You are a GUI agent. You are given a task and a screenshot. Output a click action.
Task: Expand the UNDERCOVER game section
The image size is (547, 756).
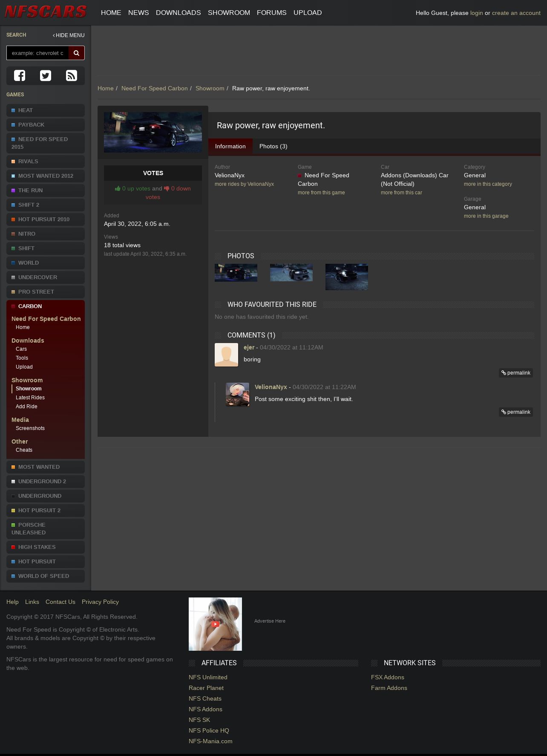pos(46,277)
